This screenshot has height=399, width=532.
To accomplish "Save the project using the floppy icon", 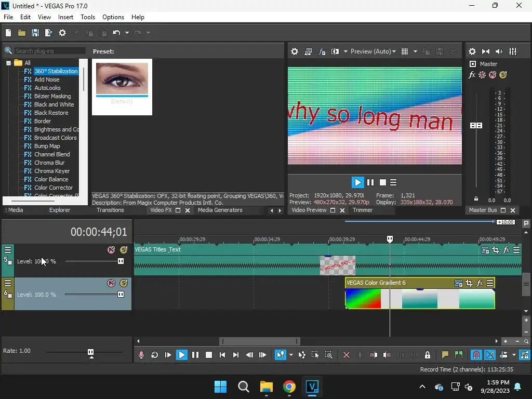I will 35,33.
